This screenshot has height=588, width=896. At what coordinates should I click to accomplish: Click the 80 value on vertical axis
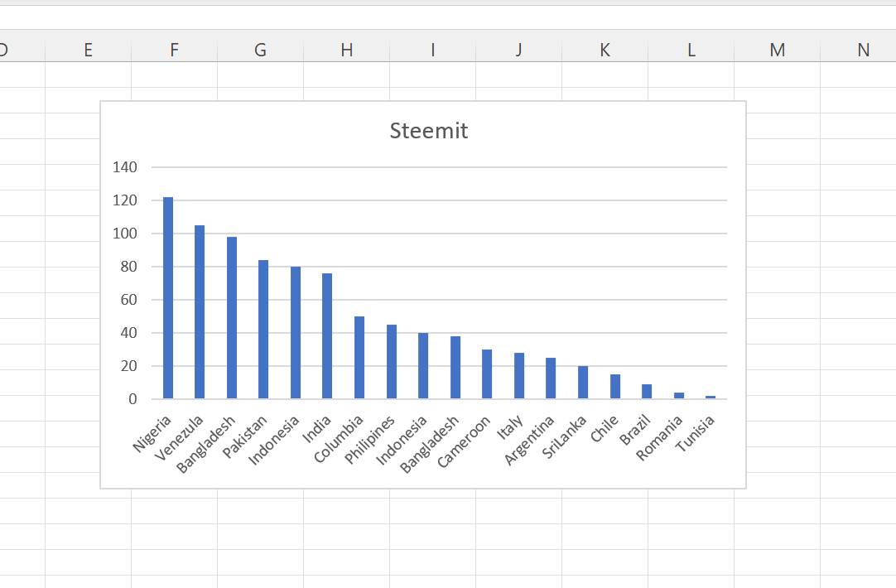coord(128,267)
